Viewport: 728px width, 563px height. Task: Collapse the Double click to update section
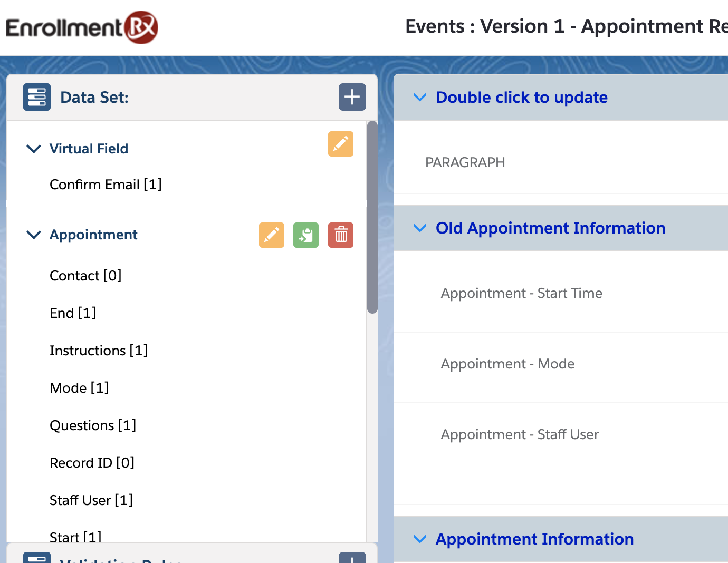click(420, 98)
